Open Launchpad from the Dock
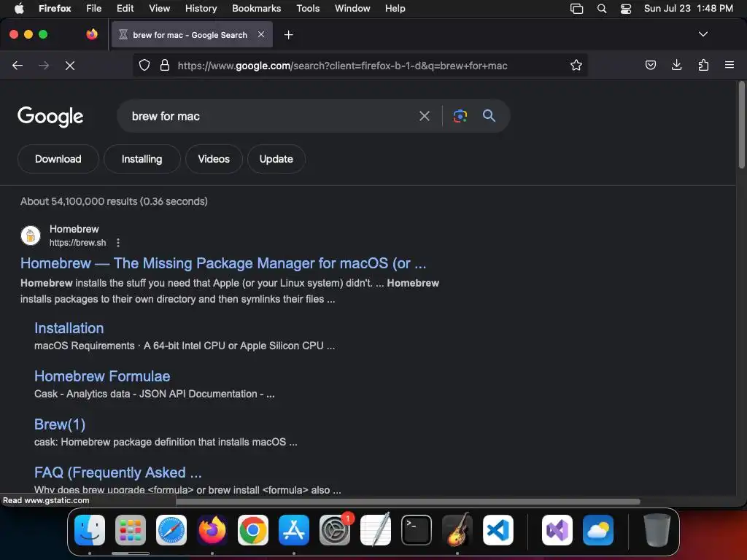 131,530
